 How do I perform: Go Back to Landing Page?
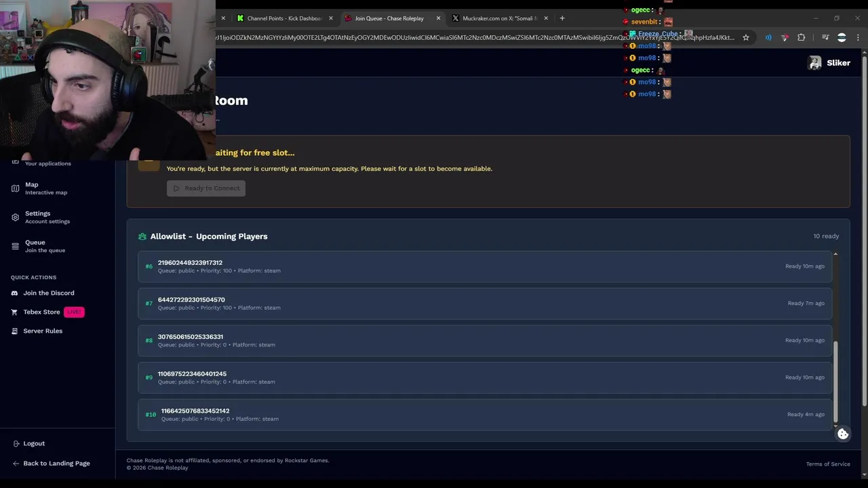pos(56,464)
